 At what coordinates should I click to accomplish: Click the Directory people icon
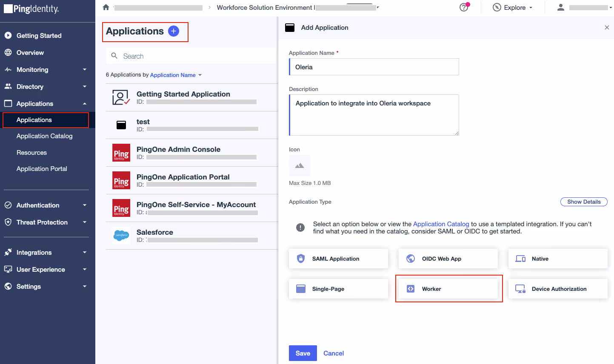8,86
